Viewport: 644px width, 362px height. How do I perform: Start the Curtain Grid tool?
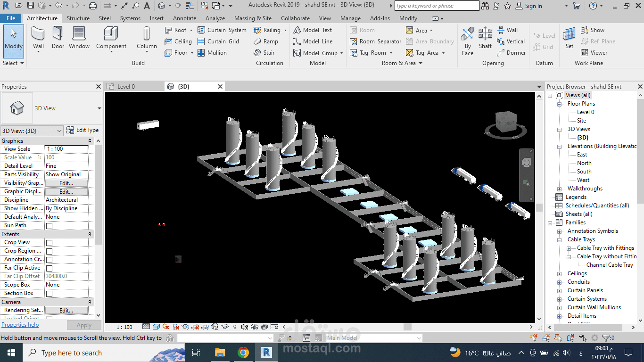(218, 41)
